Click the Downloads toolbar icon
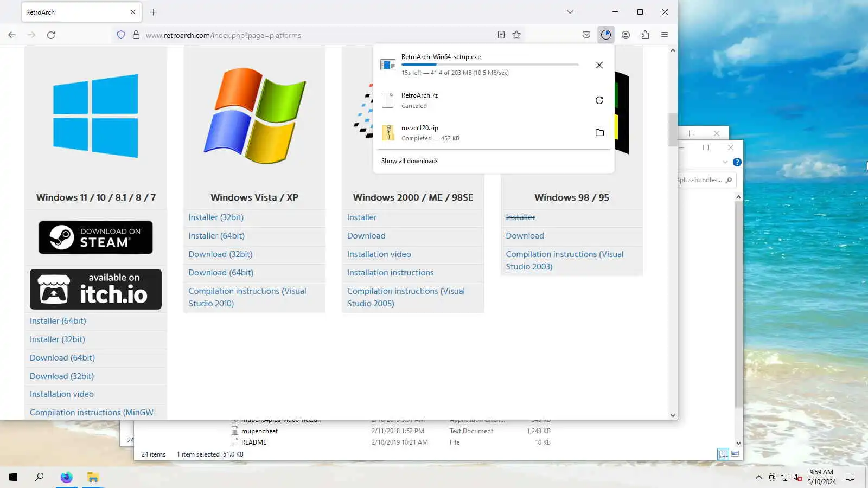The height and width of the screenshot is (488, 868). (606, 35)
